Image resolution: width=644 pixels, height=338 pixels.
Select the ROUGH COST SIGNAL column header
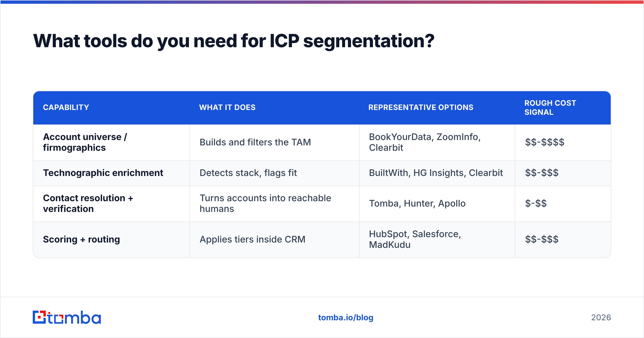(563, 108)
